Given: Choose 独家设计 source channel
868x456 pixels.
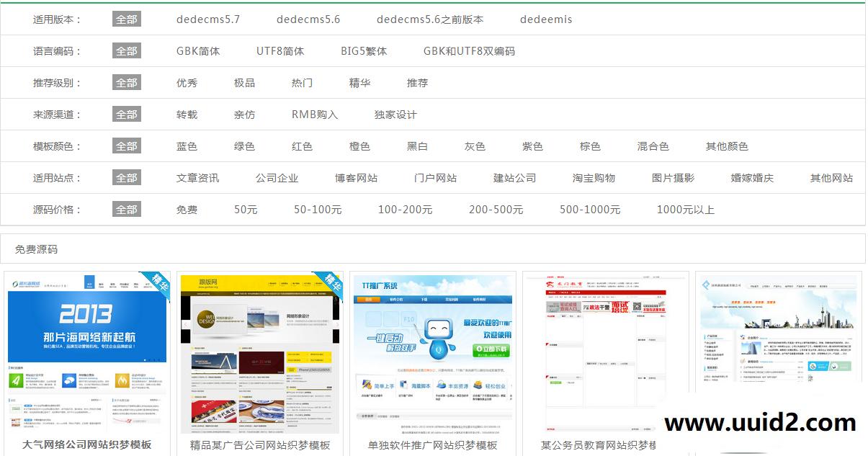Looking at the screenshot, I should (394, 114).
